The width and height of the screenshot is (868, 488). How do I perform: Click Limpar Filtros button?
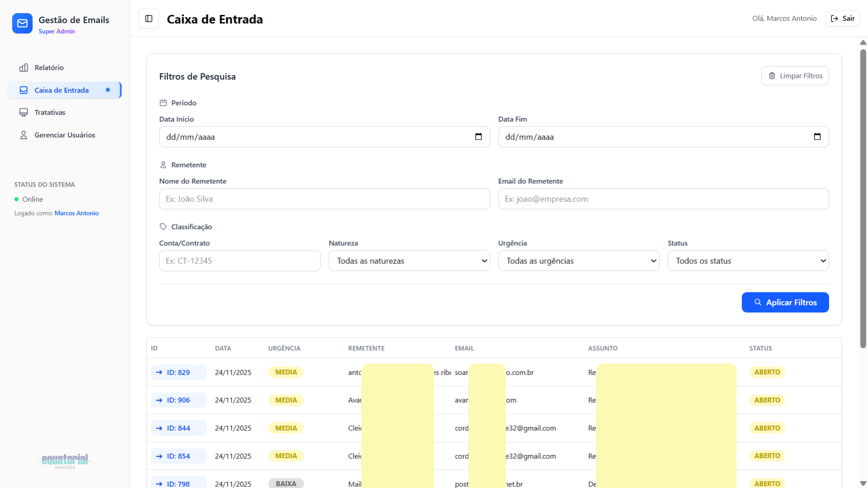(x=795, y=76)
